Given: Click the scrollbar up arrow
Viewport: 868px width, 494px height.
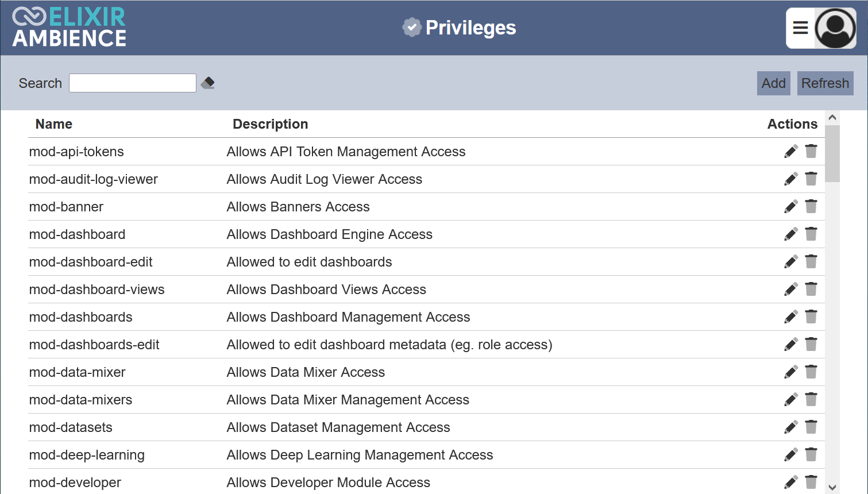Looking at the screenshot, I should [832, 118].
